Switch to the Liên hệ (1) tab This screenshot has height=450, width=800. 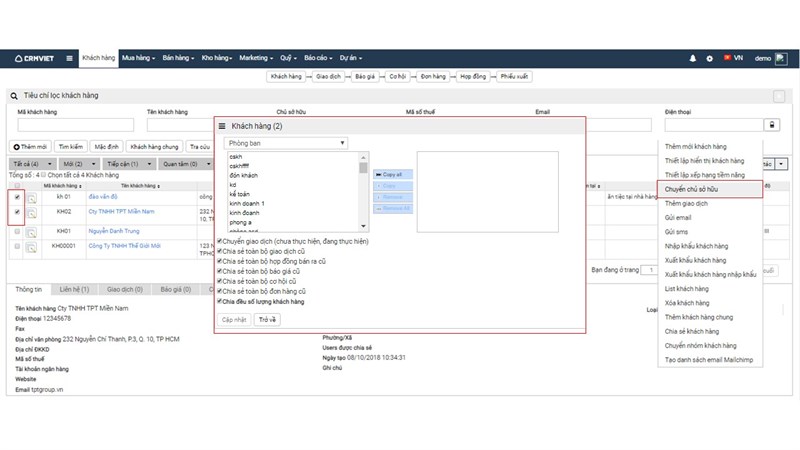tap(74, 289)
